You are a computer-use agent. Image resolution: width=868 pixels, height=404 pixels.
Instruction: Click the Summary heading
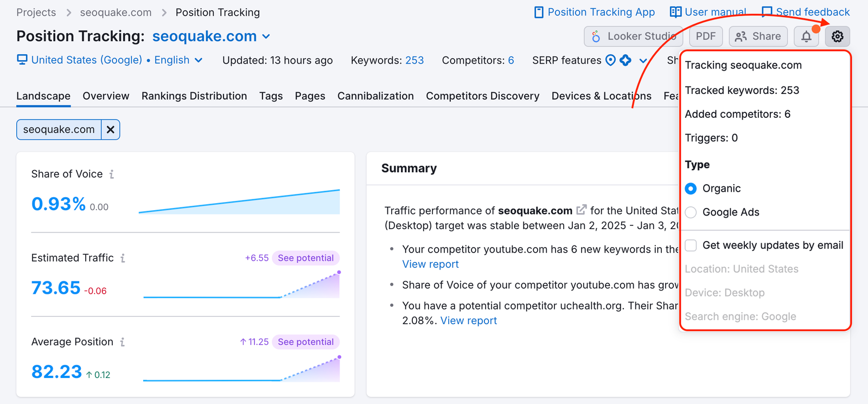click(409, 168)
